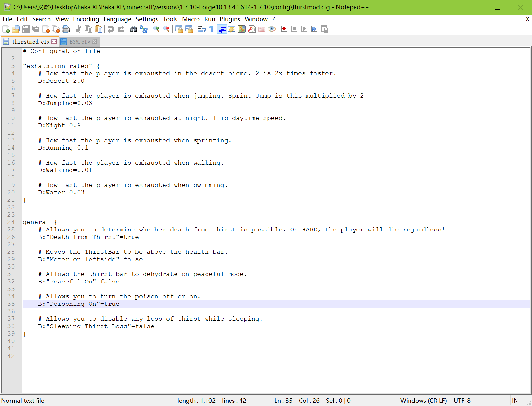Expand the Language menu

click(117, 19)
